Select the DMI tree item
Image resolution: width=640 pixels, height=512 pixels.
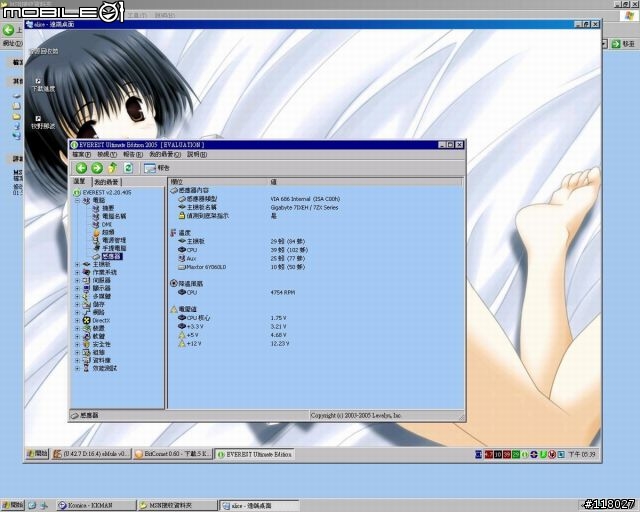point(107,225)
